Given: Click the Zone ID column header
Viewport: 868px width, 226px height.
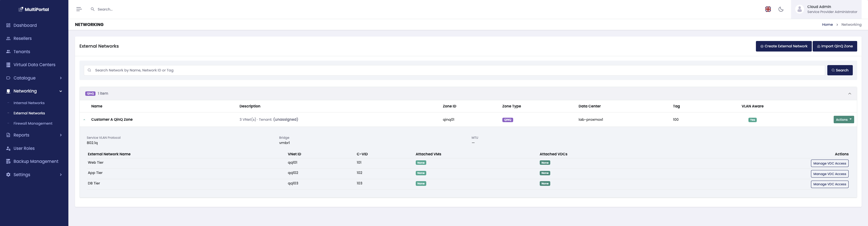Looking at the screenshot, I should (449, 106).
